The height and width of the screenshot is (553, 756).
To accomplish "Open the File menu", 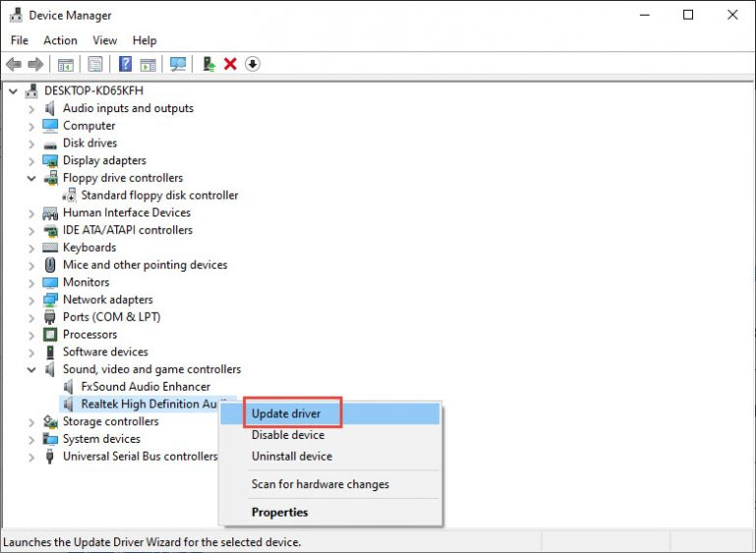I will tap(20, 40).
